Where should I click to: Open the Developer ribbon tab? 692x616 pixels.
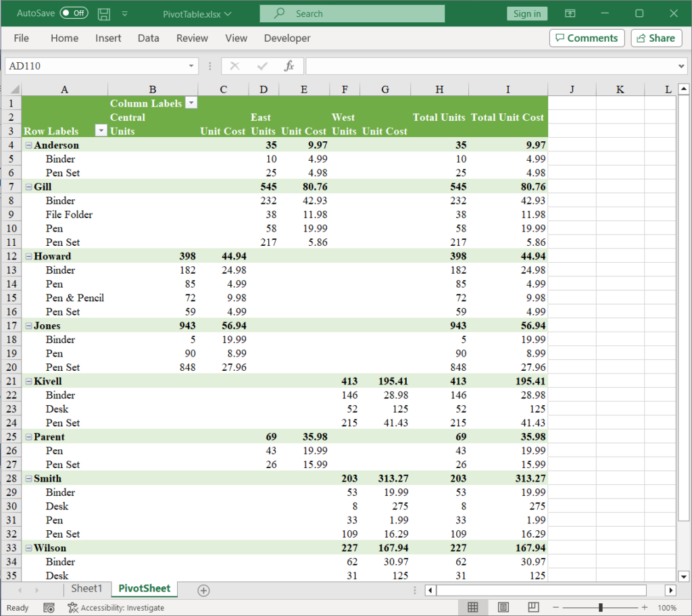[287, 38]
